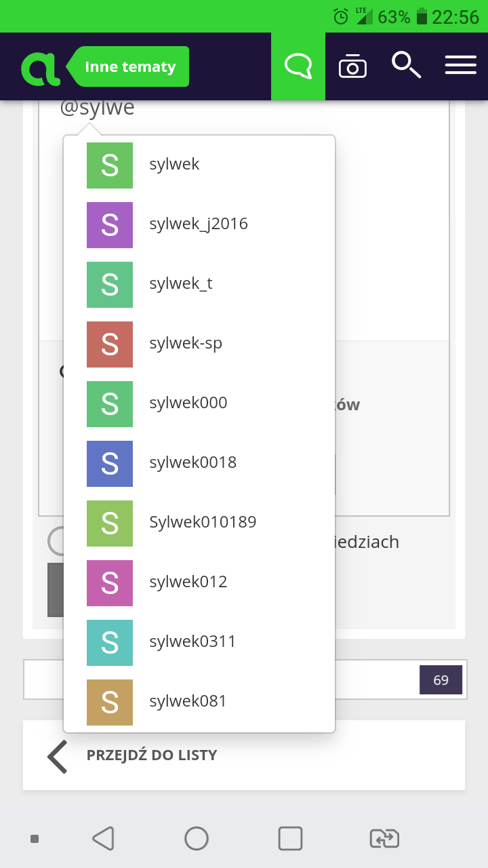Select user sylwek from suggestions

(x=174, y=165)
